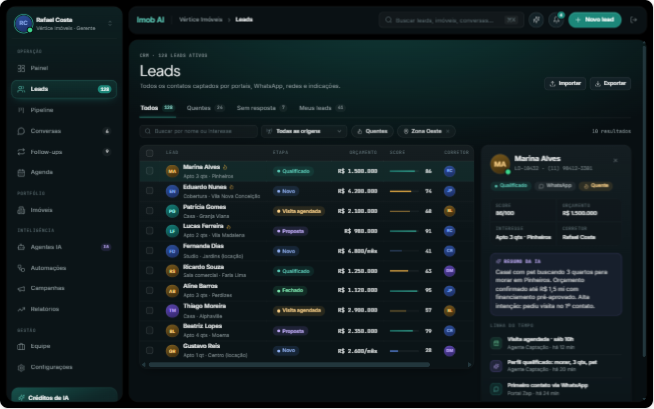Viewport: 654px width, 409px height.
Task: Click Vértice Imóveis breadcrumb
Action: coord(201,20)
